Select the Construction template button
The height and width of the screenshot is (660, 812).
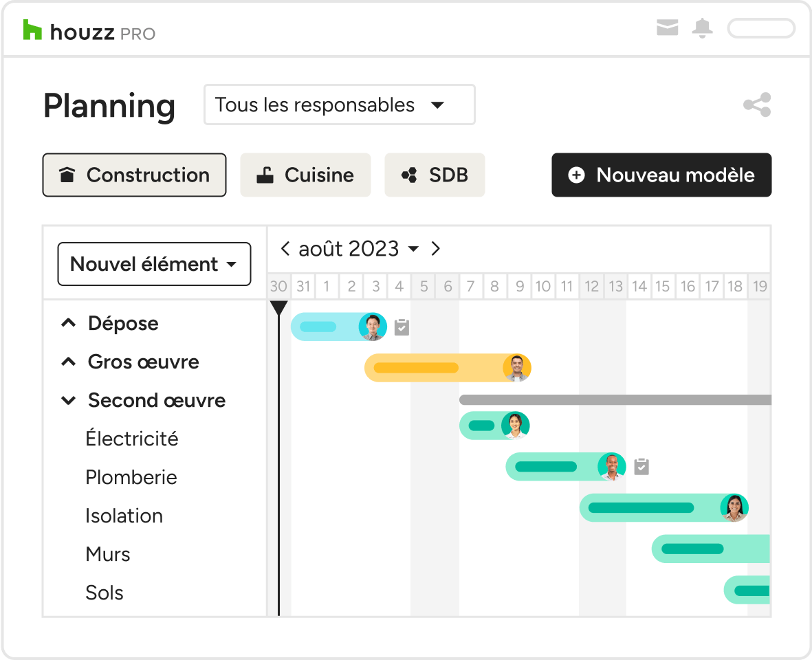[134, 175]
